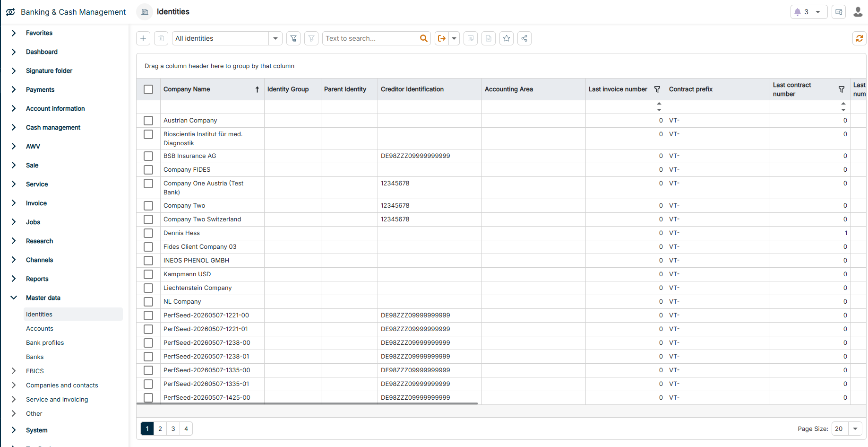Increase Last invoice number filter spinner

coord(659,104)
